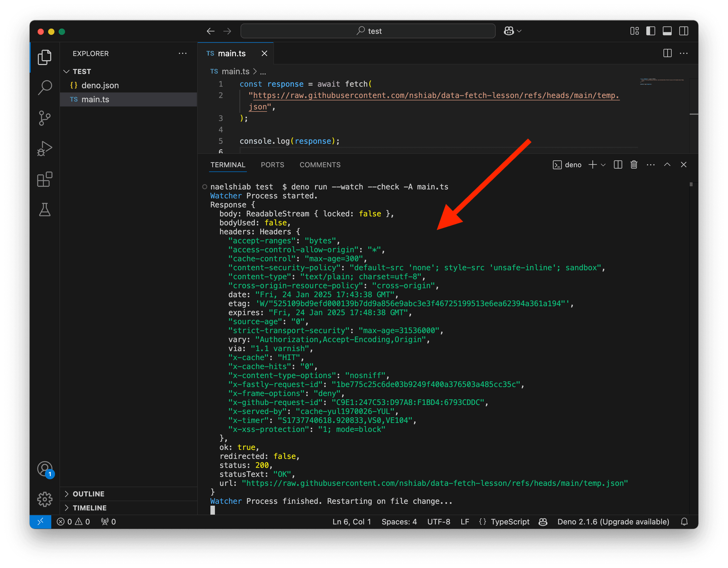Close the main.ts editor tab

pos(264,53)
